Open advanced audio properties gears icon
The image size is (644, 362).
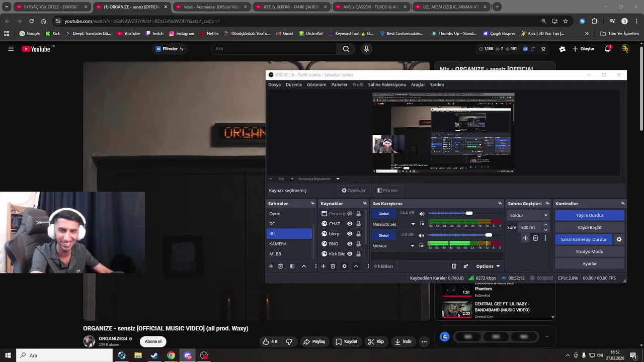pyautogui.click(x=466, y=266)
